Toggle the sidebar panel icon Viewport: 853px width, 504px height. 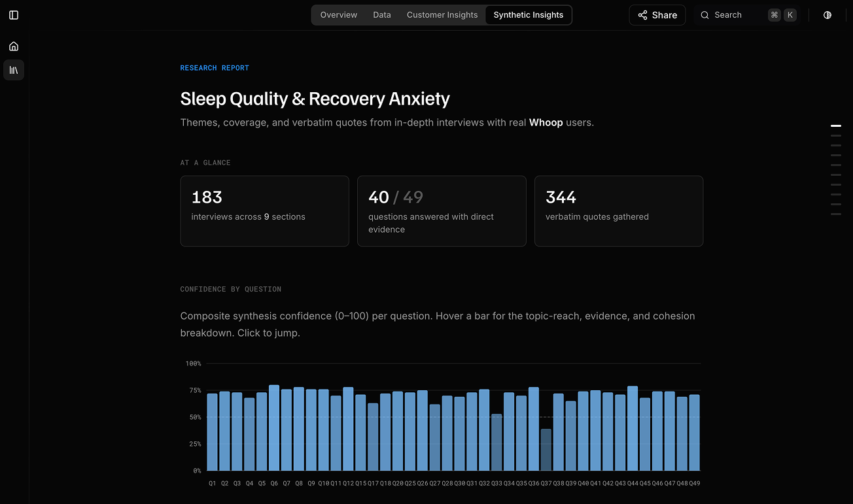[14, 15]
